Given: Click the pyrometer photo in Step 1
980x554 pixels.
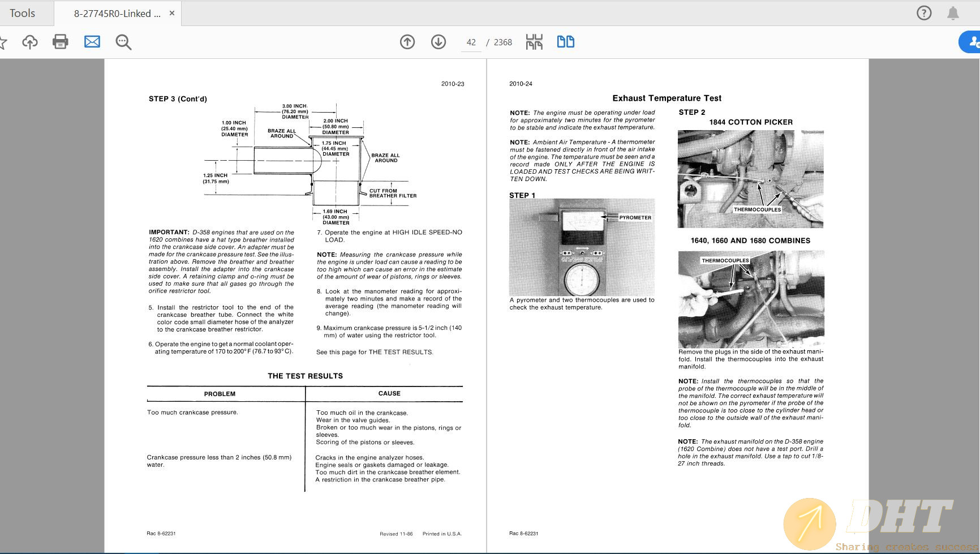Looking at the screenshot, I should click(x=582, y=247).
